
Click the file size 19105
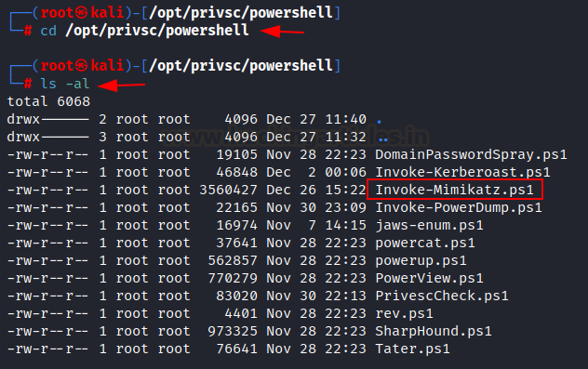coord(236,154)
